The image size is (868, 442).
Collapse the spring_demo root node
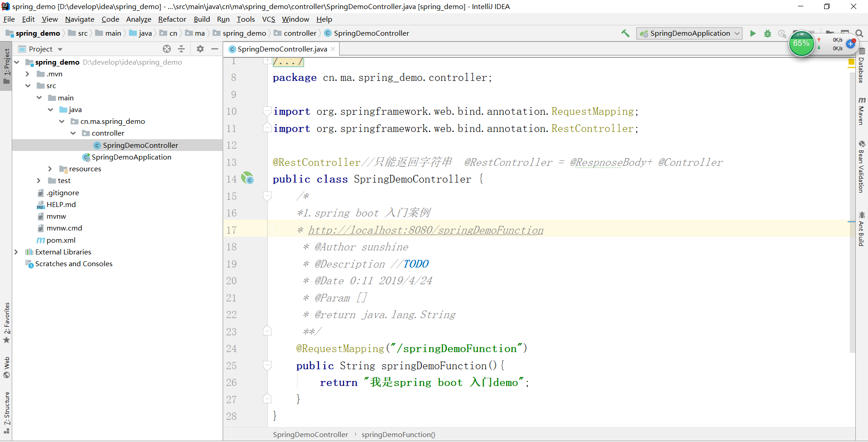[17, 62]
